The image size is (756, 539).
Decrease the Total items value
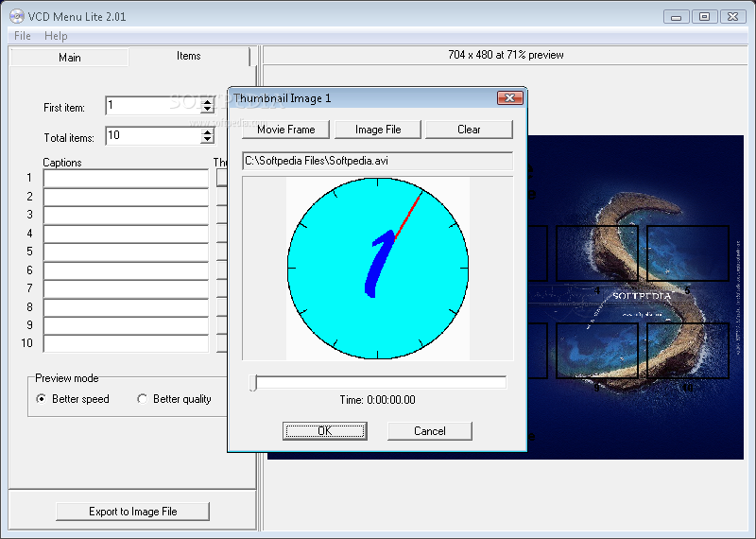coord(207,140)
